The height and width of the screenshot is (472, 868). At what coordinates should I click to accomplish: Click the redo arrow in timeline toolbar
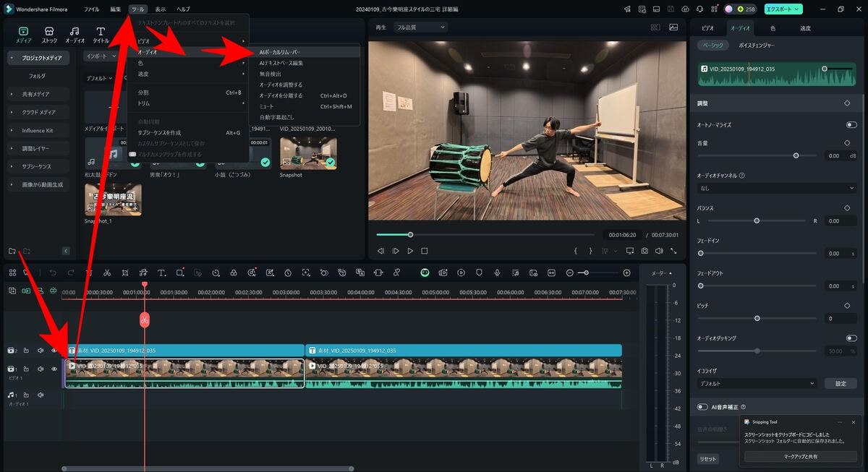tap(71, 273)
